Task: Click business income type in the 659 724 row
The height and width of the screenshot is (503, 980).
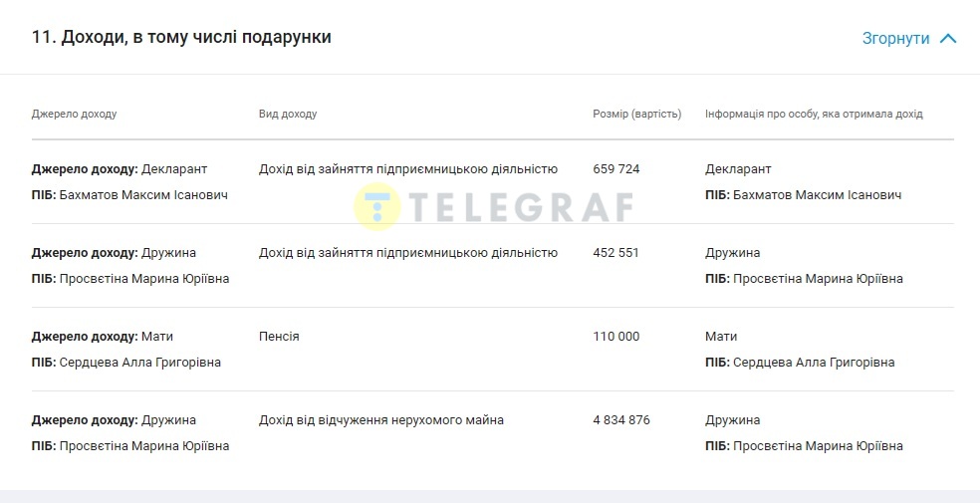Action: 408,169
